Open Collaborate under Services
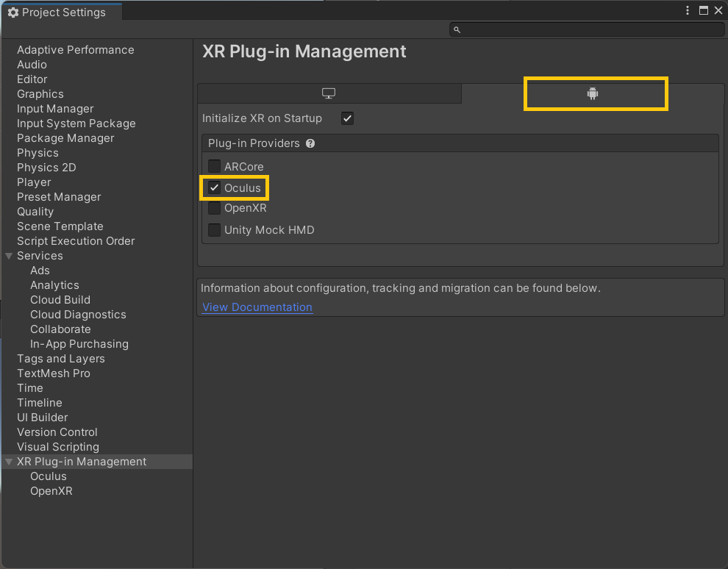 [x=60, y=329]
